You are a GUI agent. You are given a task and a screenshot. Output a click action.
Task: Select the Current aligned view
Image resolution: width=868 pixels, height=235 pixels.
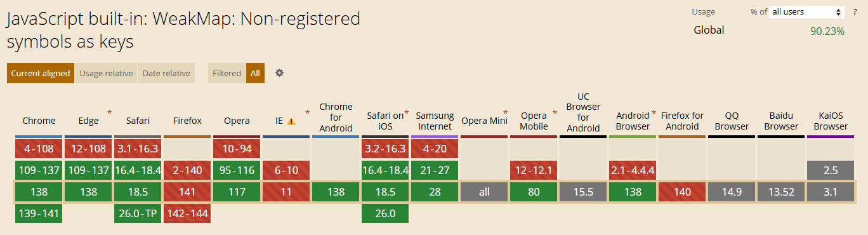point(41,73)
